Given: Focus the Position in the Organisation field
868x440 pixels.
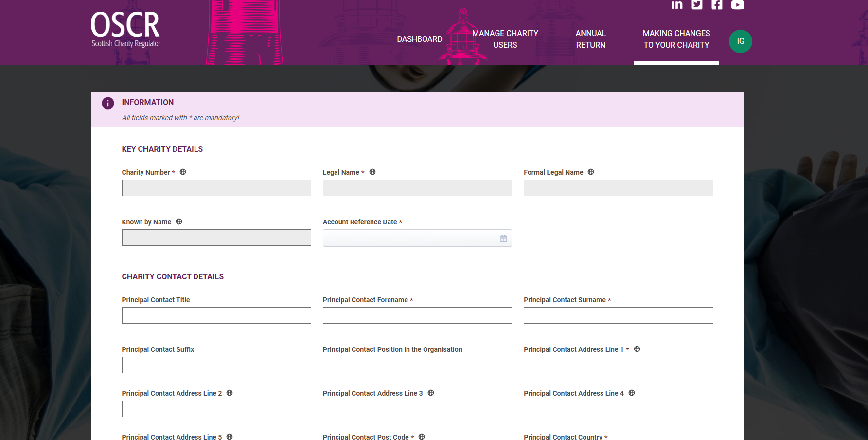Looking at the screenshot, I should (x=417, y=365).
